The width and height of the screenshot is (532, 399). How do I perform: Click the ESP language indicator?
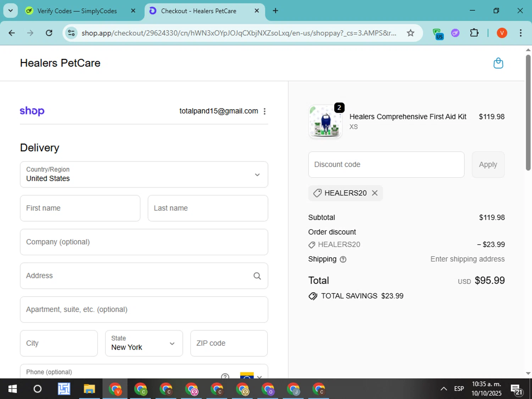tap(459, 389)
